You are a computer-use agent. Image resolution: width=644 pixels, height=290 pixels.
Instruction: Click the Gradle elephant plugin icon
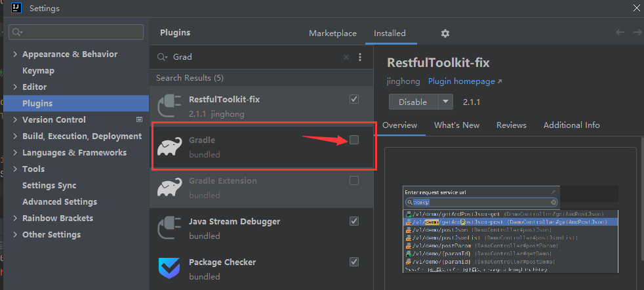point(169,147)
